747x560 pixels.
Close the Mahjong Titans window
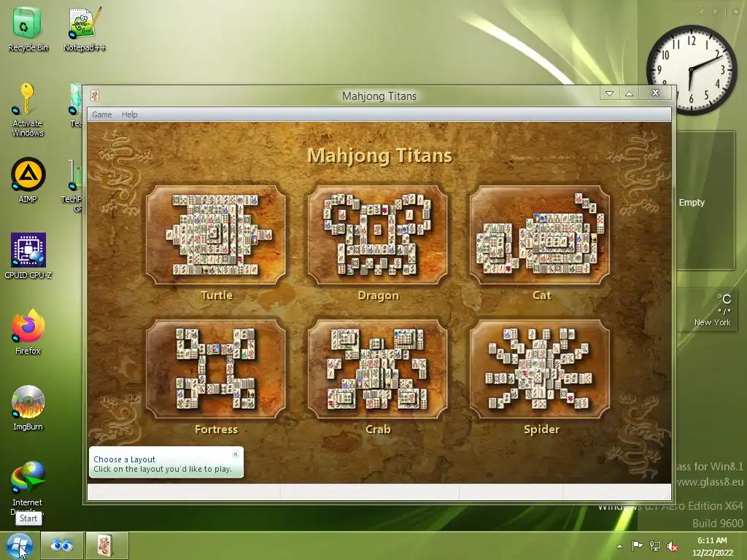pos(655,93)
